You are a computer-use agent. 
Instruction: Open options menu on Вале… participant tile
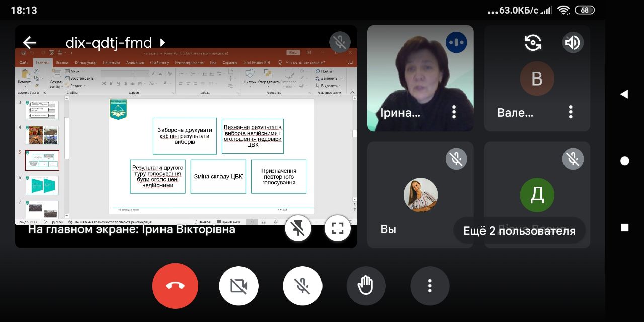(571, 112)
